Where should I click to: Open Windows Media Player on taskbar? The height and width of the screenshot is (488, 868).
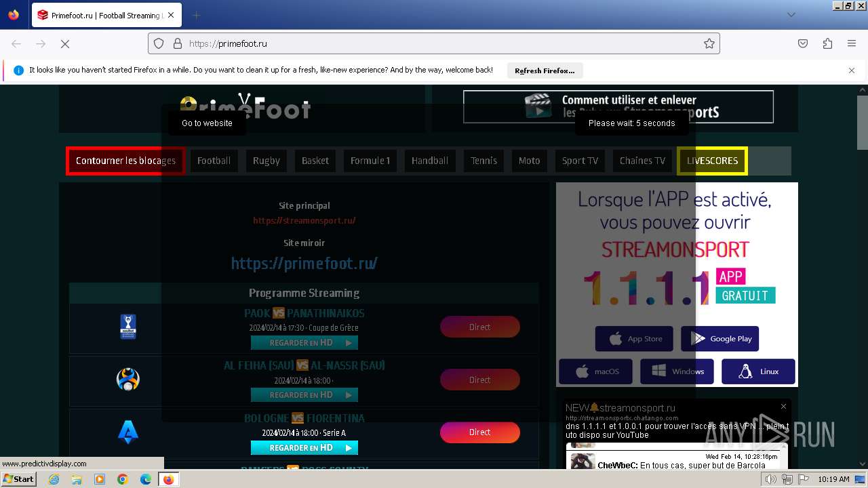tap(100, 479)
